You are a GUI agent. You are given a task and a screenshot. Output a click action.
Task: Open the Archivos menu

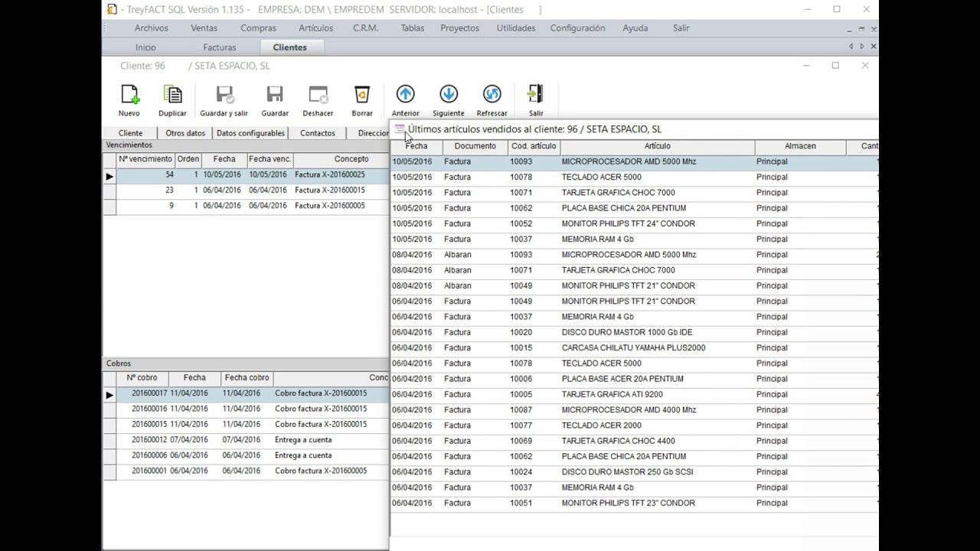(152, 28)
